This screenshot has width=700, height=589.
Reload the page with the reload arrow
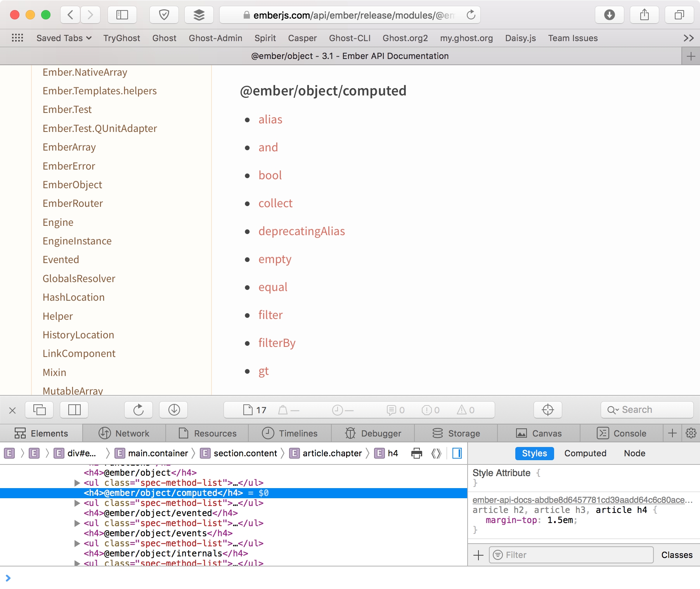click(471, 15)
